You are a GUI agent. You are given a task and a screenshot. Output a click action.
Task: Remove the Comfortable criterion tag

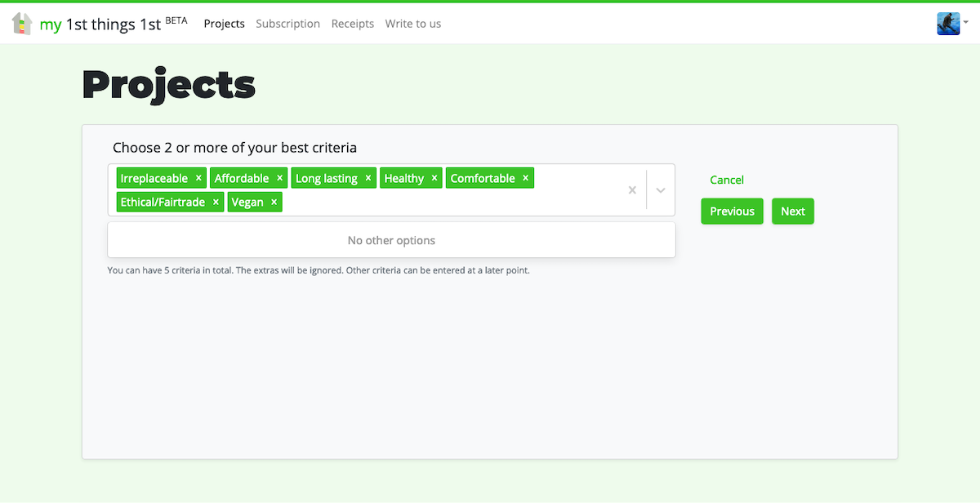[x=526, y=178]
